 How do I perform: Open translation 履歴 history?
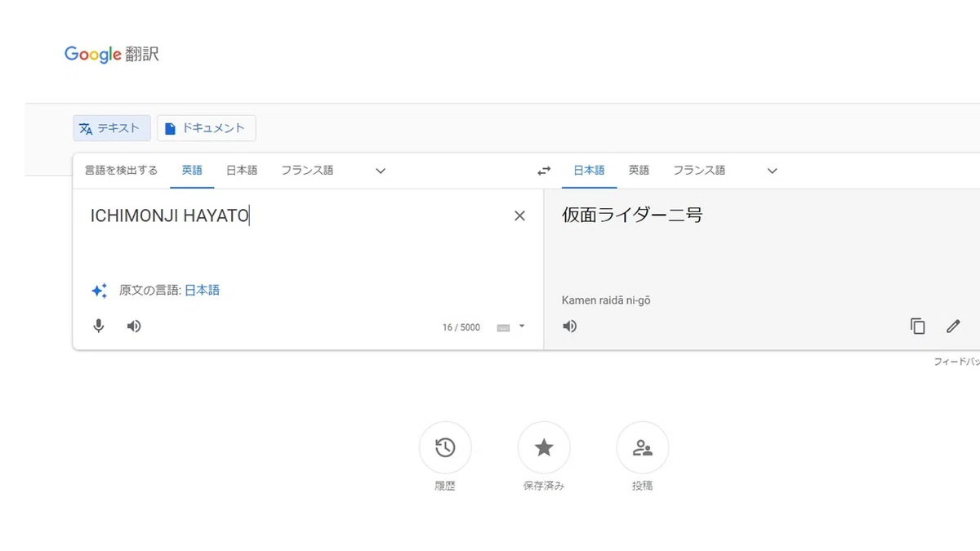[x=445, y=447]
